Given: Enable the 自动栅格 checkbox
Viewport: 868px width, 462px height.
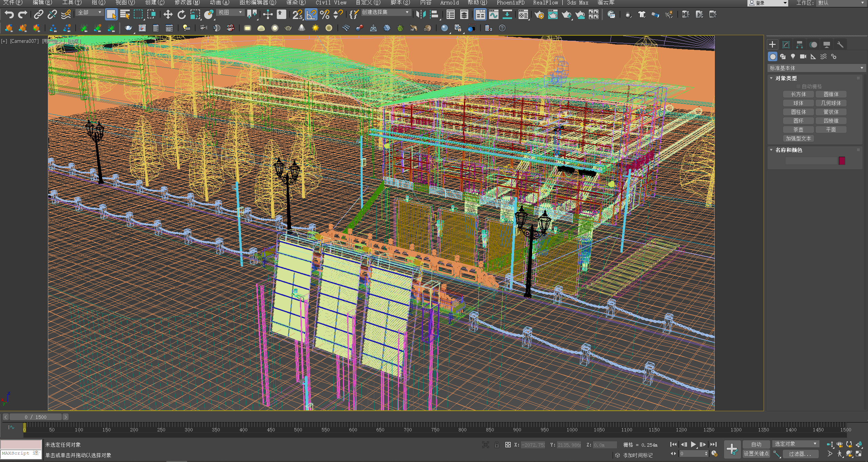Looking at the screenshot, I should coord(798,86).
